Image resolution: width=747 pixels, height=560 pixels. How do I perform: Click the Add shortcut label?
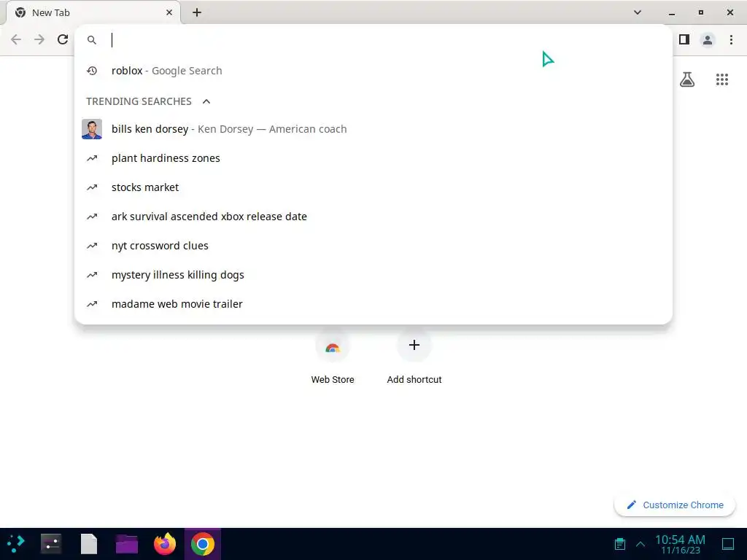point(414,379)
